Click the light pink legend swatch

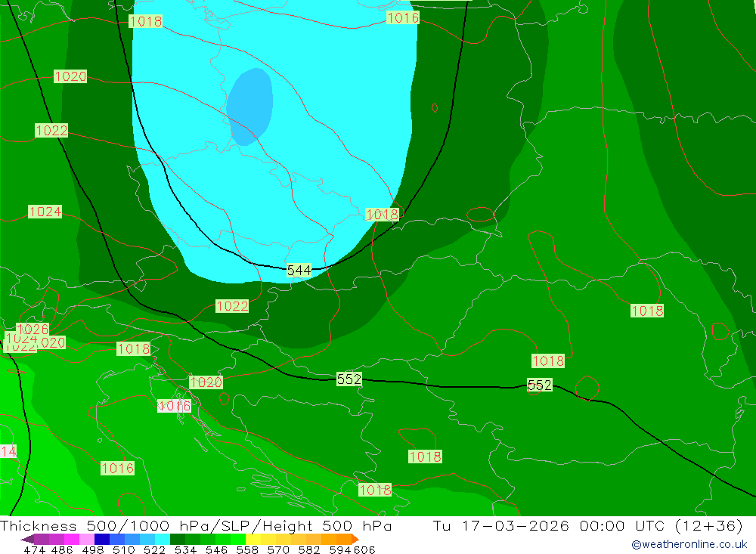pyautogui.click(x=87, y=539)
